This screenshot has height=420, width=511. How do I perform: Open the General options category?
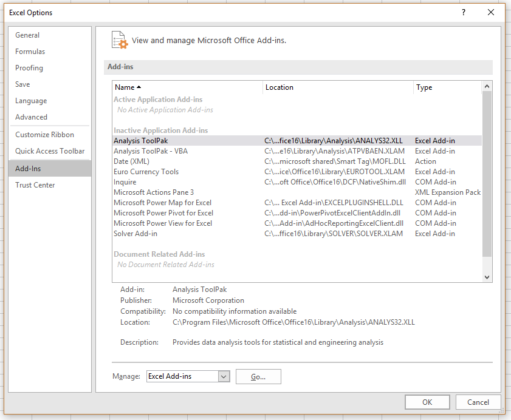(27, 35)
